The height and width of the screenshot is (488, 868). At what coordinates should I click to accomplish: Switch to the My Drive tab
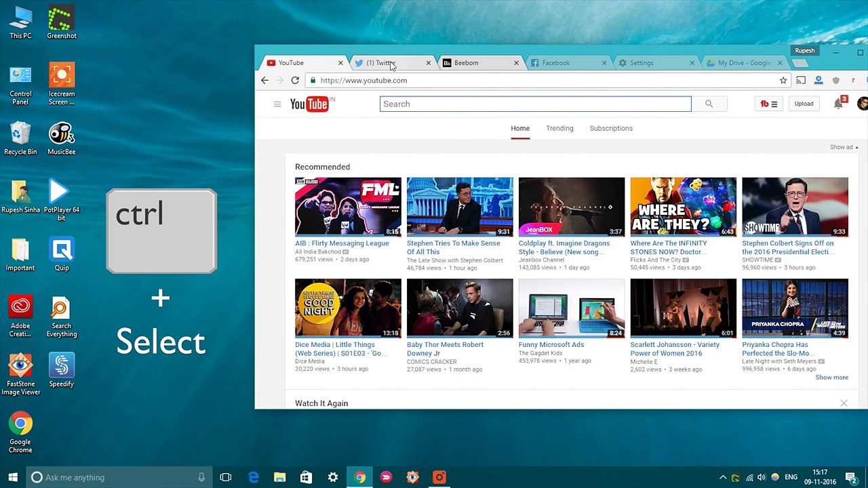pos(743,63)
